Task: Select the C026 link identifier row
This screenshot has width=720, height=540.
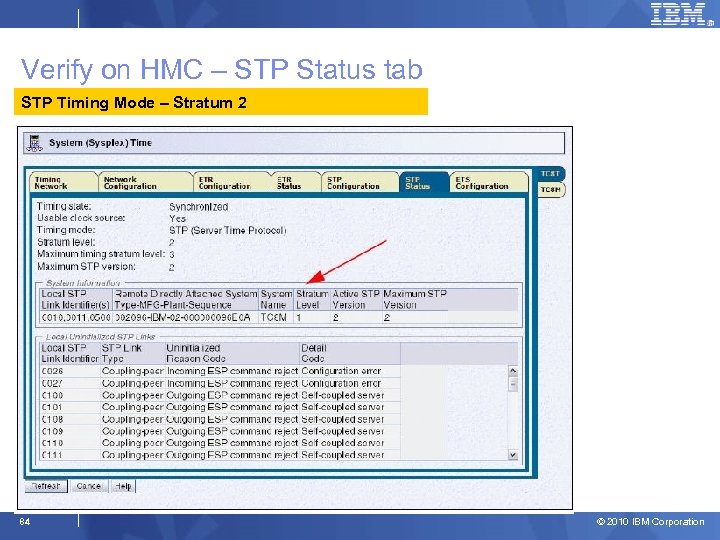Action: click(220, 371)
